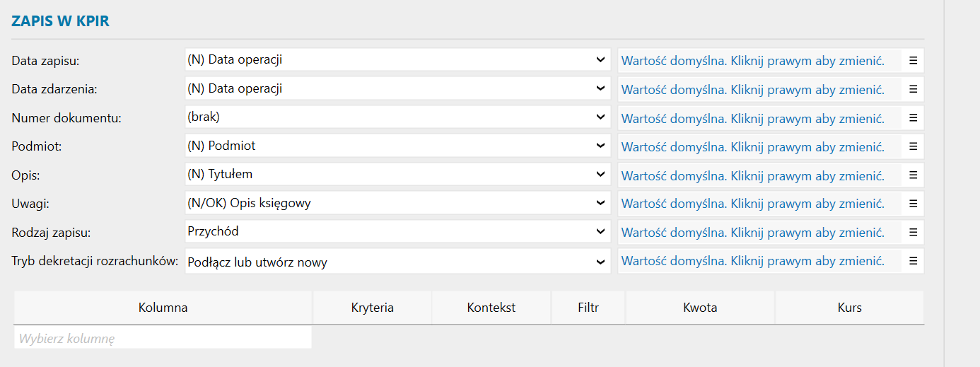
Task: Open hamburger menu for Tryb dekretacji rozrachunków
Action: (913, 261)
